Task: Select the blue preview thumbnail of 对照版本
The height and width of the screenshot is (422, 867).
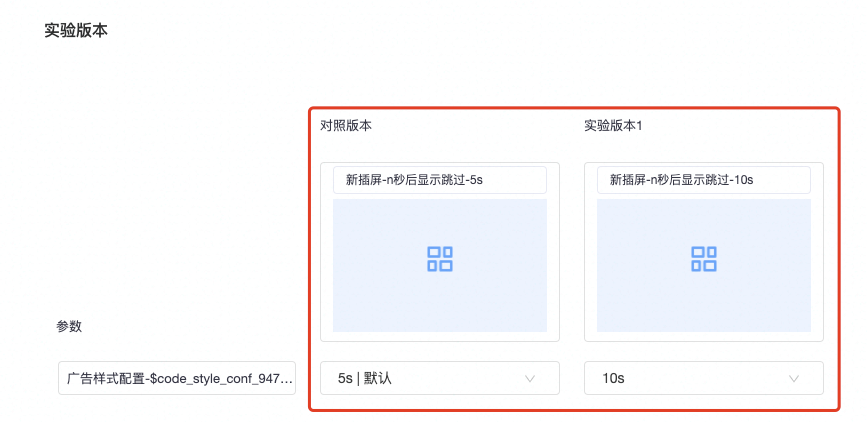Action: pos(440,265)
